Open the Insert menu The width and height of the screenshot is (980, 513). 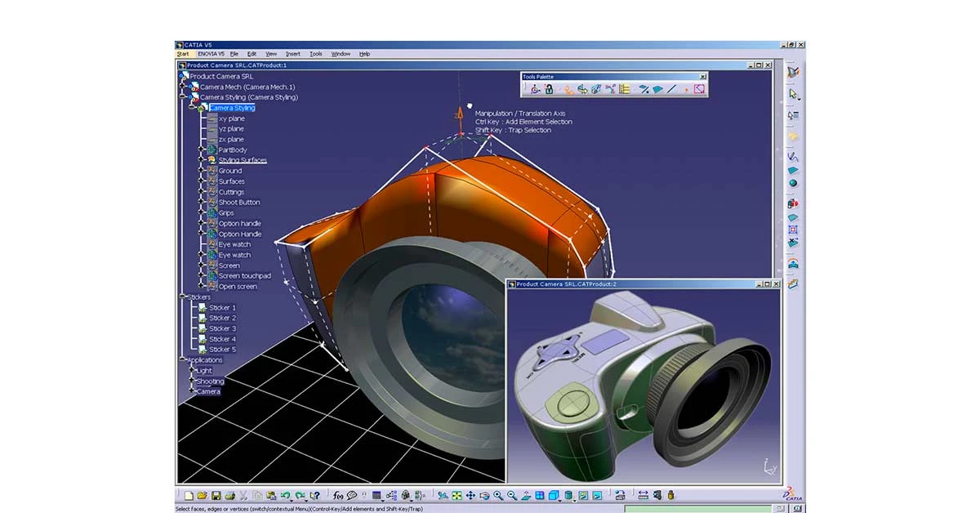pos(294,54)
